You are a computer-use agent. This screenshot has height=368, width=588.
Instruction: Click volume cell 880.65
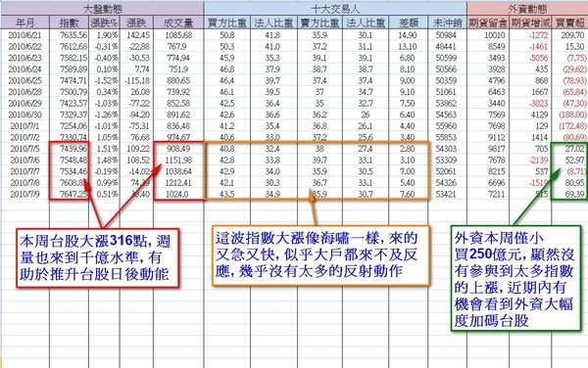pos(178,80)
